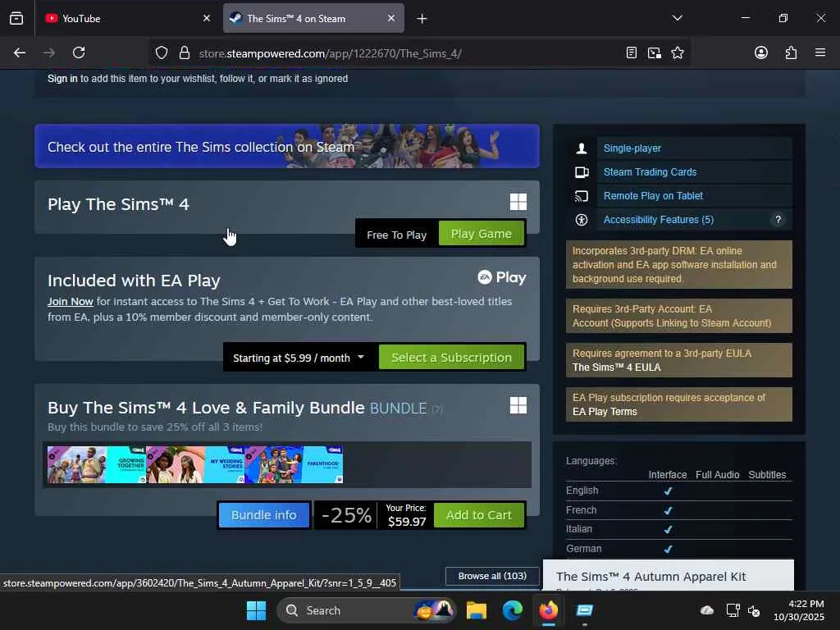Open browser extensions icon
Screen dimensions: 840x630
[x=791, y=52]
